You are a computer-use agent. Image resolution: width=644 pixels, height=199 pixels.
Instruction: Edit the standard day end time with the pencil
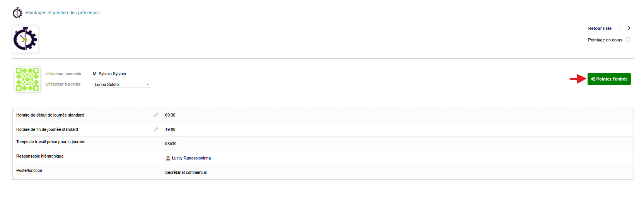click(156, 129)
